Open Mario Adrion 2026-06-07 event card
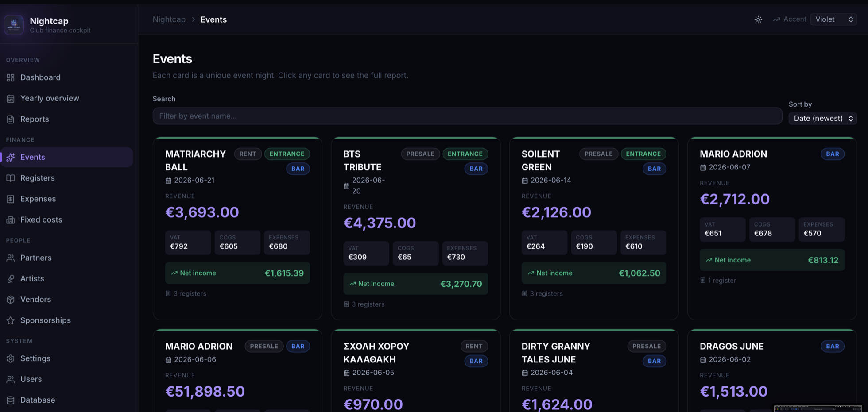 pos(772,228)
